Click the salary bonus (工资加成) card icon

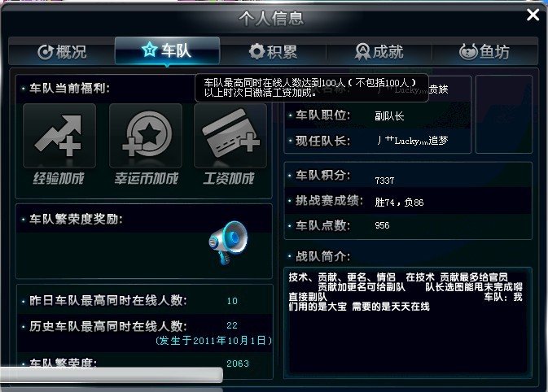click(x=230, y=136)
